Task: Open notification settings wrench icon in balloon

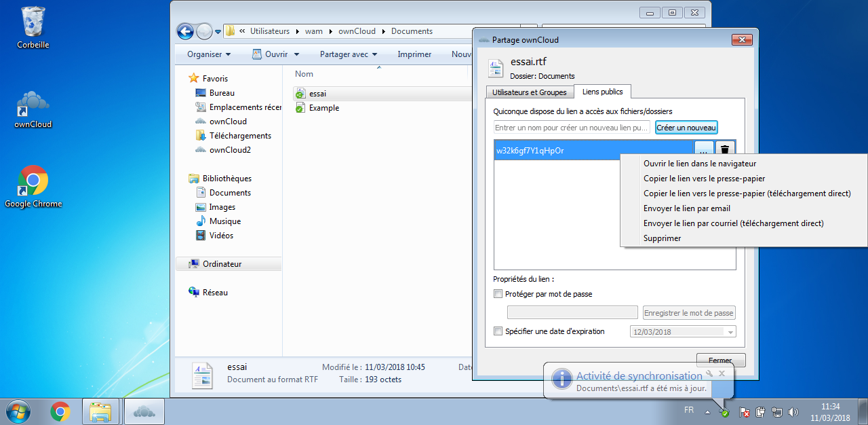Action: [x=710, y=373]
